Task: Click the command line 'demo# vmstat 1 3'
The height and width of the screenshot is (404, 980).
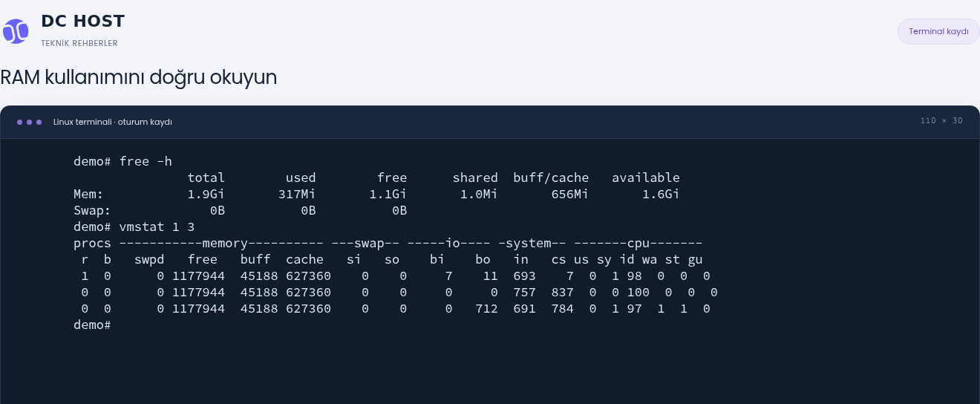Action: pos(134,227)
